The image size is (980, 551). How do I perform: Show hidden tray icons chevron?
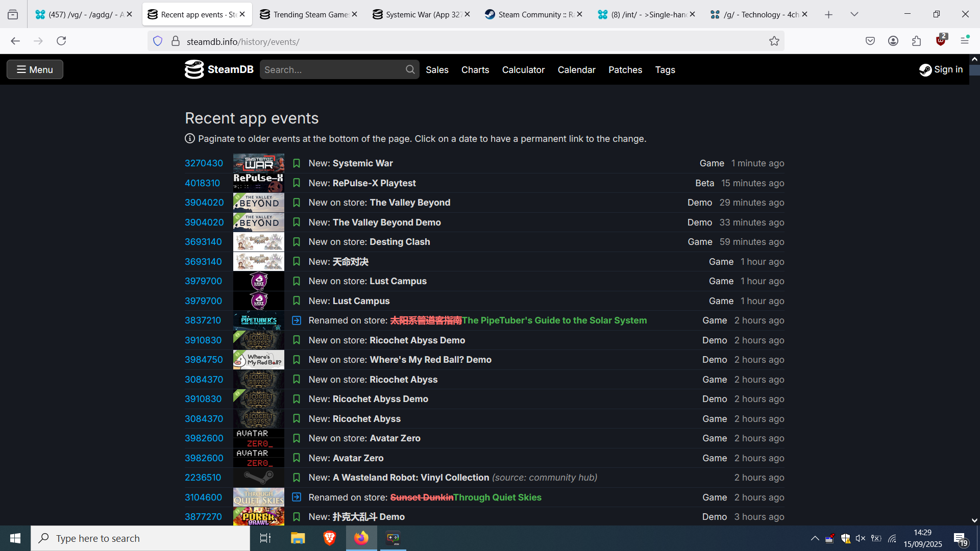815,538
